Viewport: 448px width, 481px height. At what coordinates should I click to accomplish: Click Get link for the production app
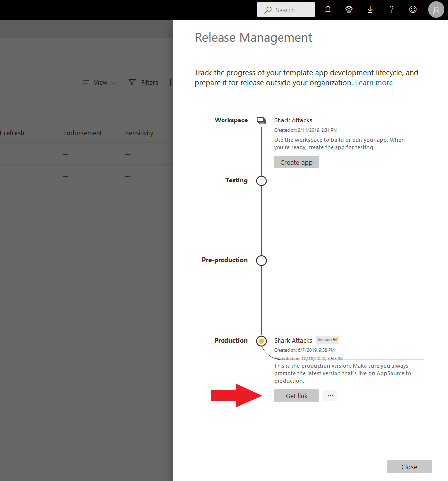(296, 395)
